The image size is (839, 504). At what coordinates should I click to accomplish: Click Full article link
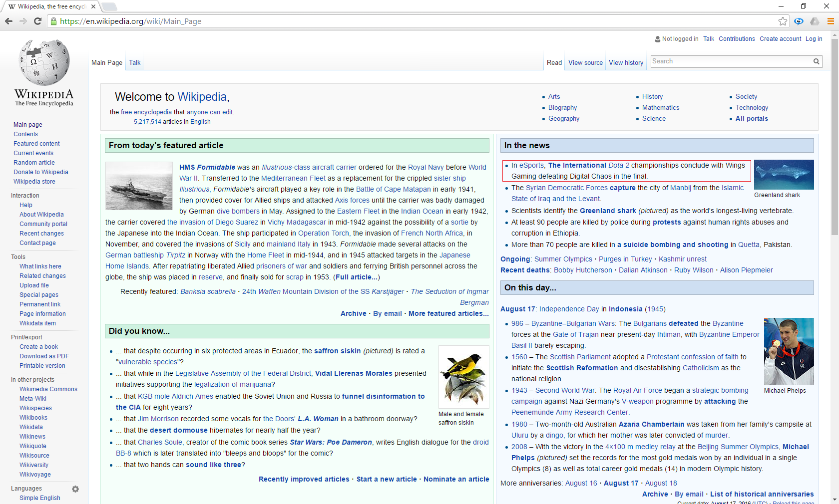pyautogui.click(x=357, y=277)
